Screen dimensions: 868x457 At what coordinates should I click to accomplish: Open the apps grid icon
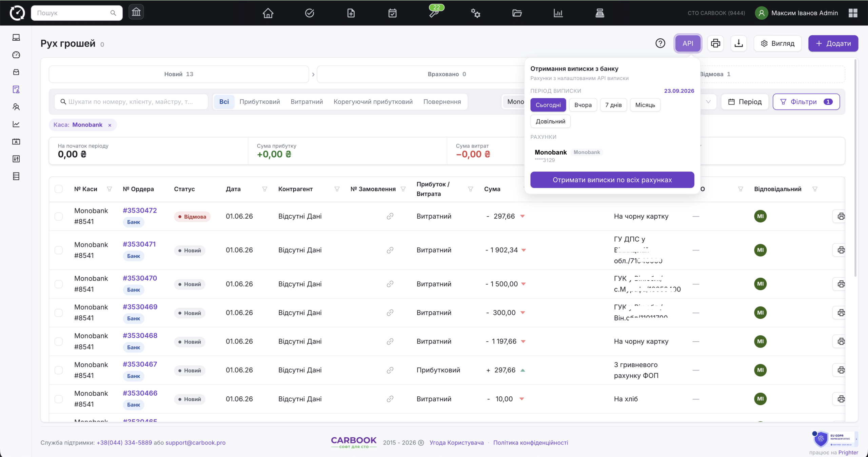853,13
